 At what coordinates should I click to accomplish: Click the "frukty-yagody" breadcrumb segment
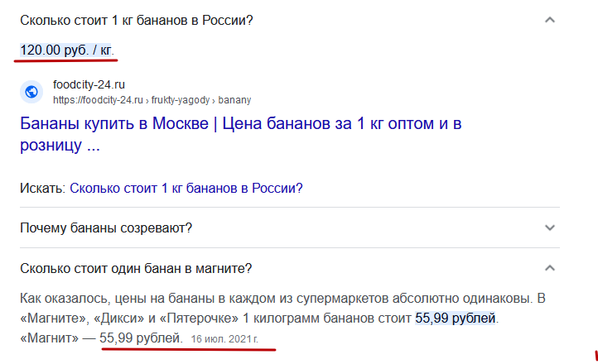(181, 100)
